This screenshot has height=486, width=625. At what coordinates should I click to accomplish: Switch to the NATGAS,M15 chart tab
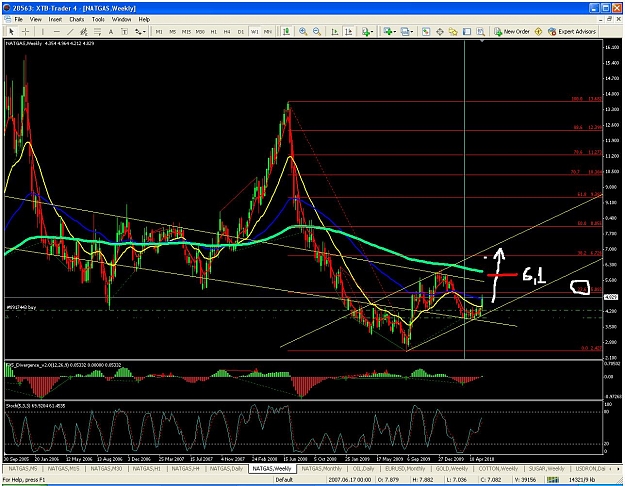[63, 469]
